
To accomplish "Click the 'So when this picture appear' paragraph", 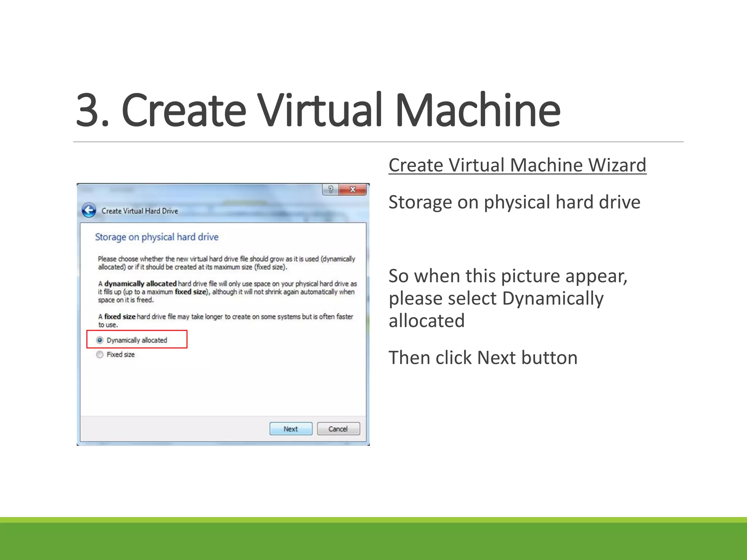I will point(508,298).
